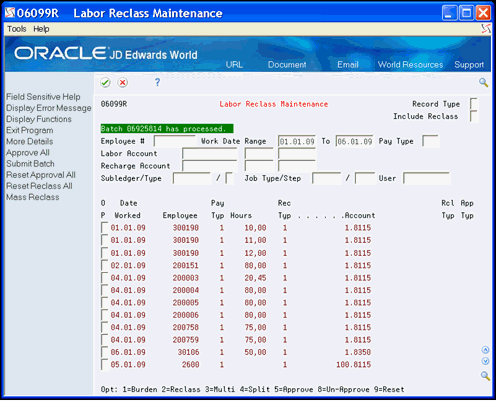Click option field for employee 200004 row
This screenshot has width=496, height=401.
(105, 290)
